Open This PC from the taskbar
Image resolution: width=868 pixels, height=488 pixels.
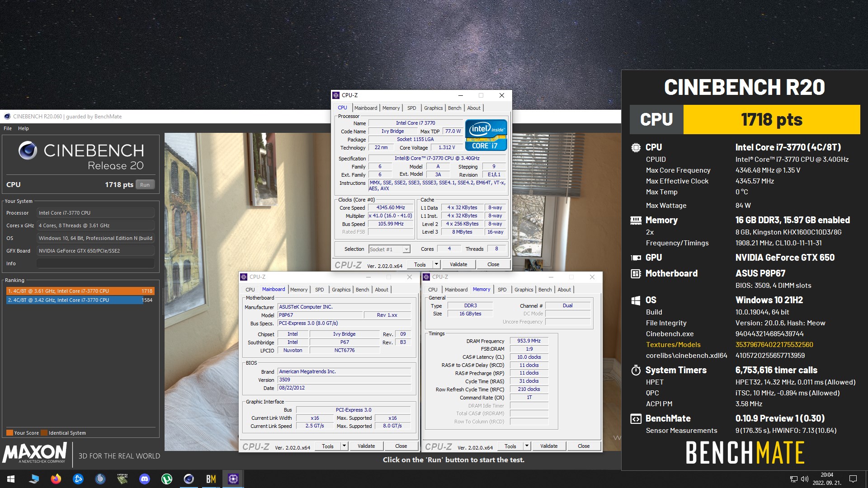coord(34,479)
